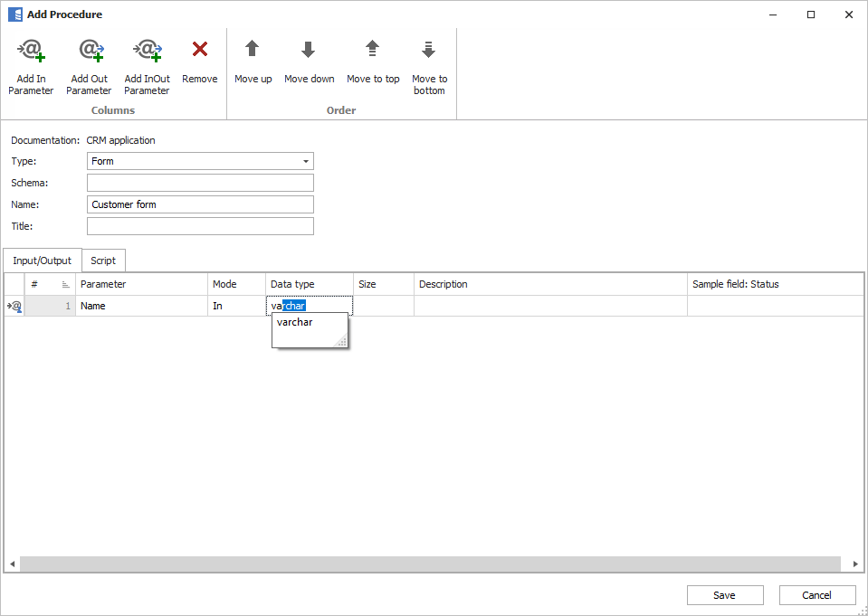
Task: Click inside the Schema text field
Action: pyautogui.click(x=199, y=183)
